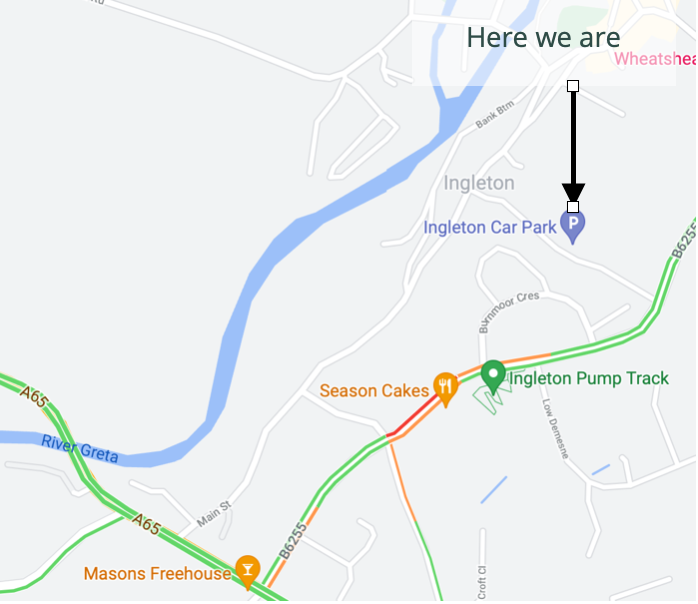Select the Masons Freehouse text label
This screenshot has height=604, width=698.
(158, 574)
